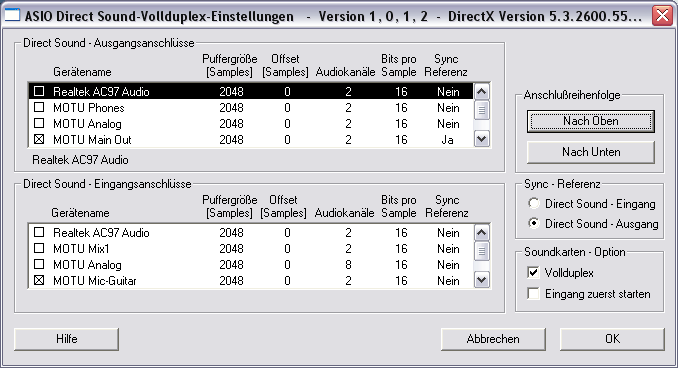Uncheck the MOTU Mic-Guitar input checkbox

pos(39,280)
